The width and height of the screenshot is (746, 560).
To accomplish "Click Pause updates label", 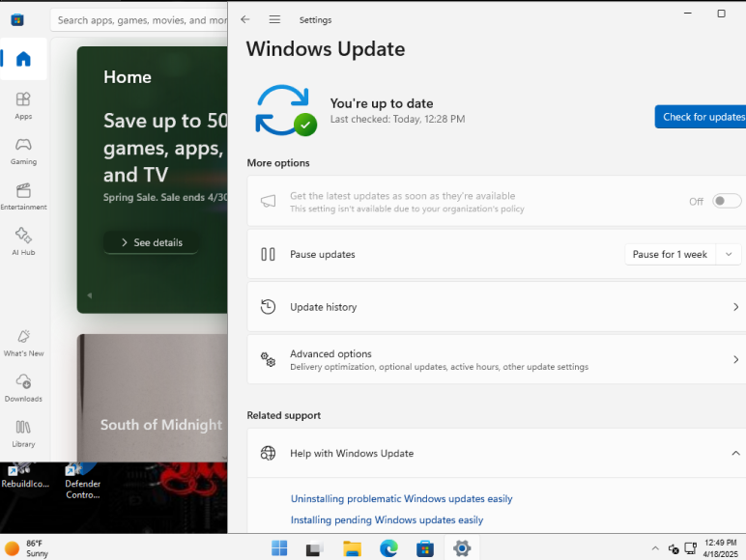I will [323, 254].
